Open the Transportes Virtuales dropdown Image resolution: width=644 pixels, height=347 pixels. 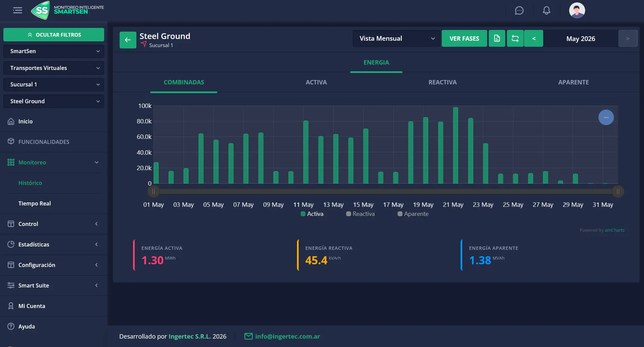pos(54,68)
